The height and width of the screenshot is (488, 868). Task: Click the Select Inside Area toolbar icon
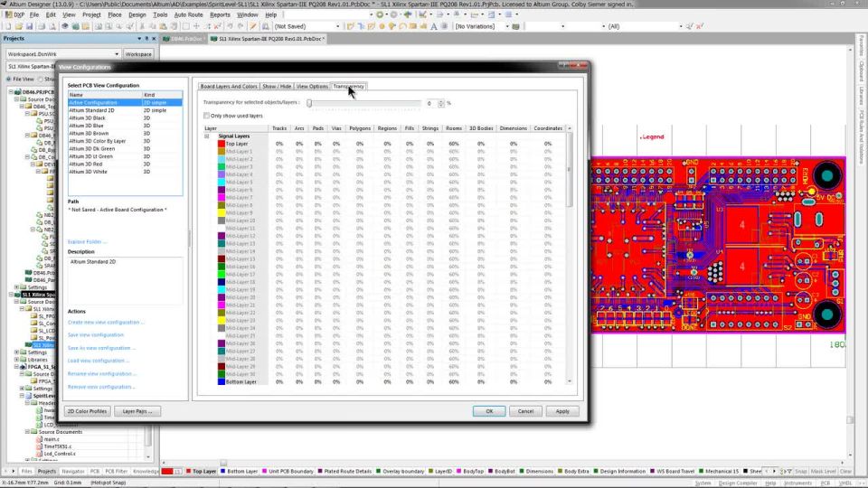186,26
